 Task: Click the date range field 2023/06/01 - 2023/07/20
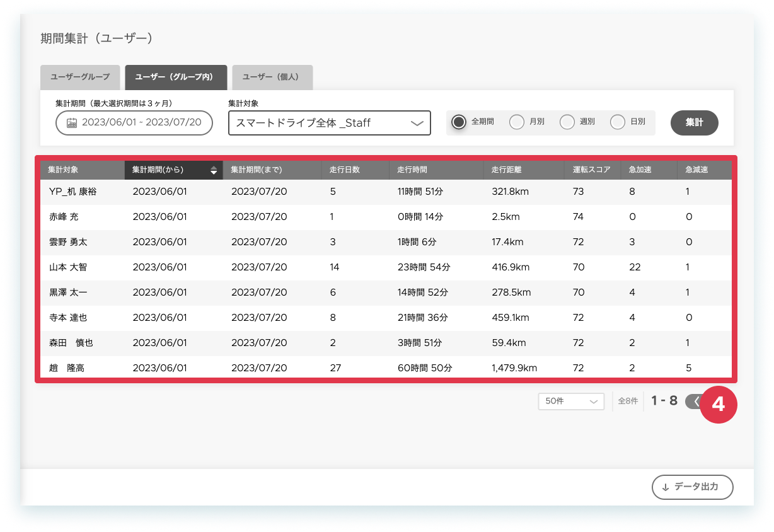[134, 123]
